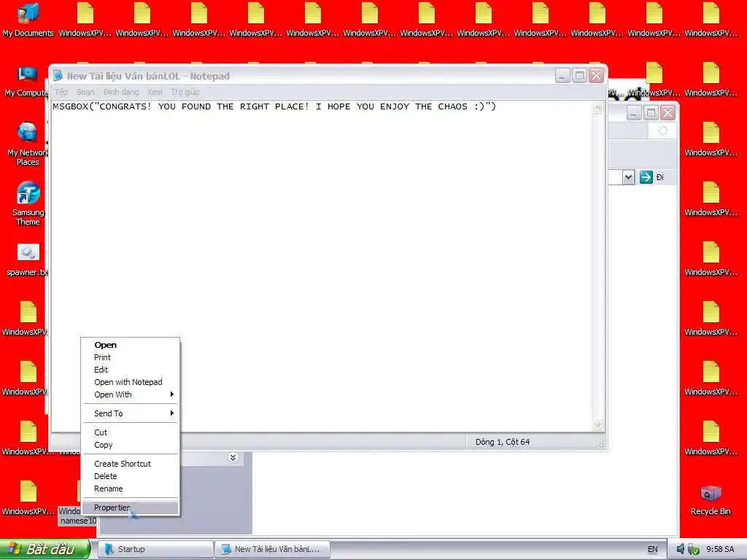The image size is (747, 560).
Task: Click the EN language indicator
Action: (x=652, y=549)
